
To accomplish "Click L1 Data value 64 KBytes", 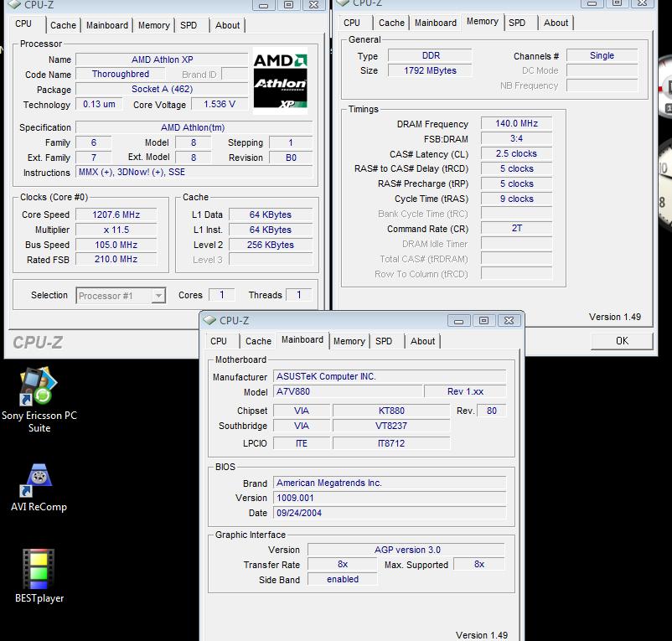I will click(271, 215).
